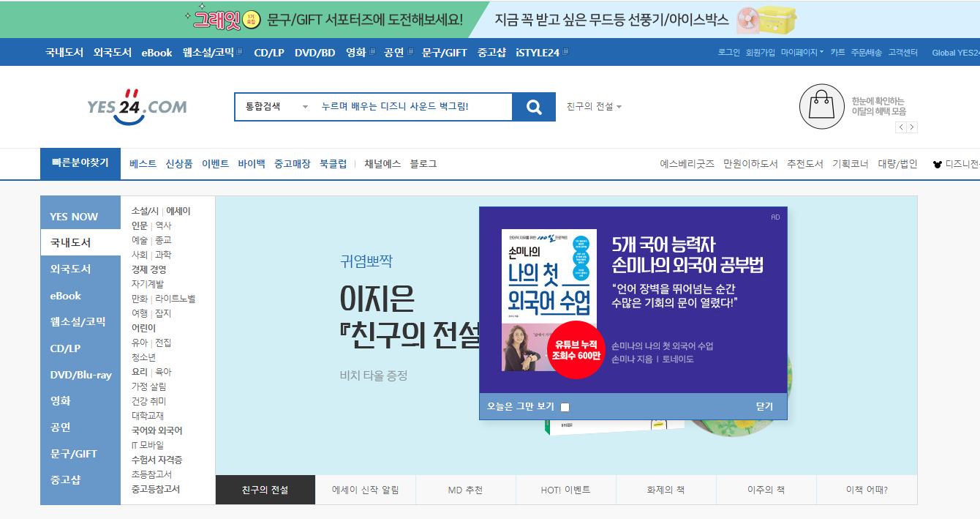
Task: Check the '오늘은 그만 보기' checkbox
Action: [565, 407]
